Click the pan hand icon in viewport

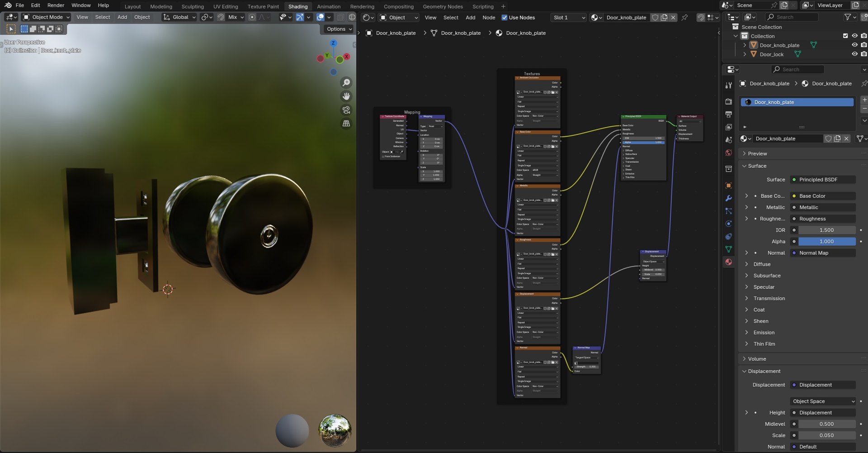[346, 96]
